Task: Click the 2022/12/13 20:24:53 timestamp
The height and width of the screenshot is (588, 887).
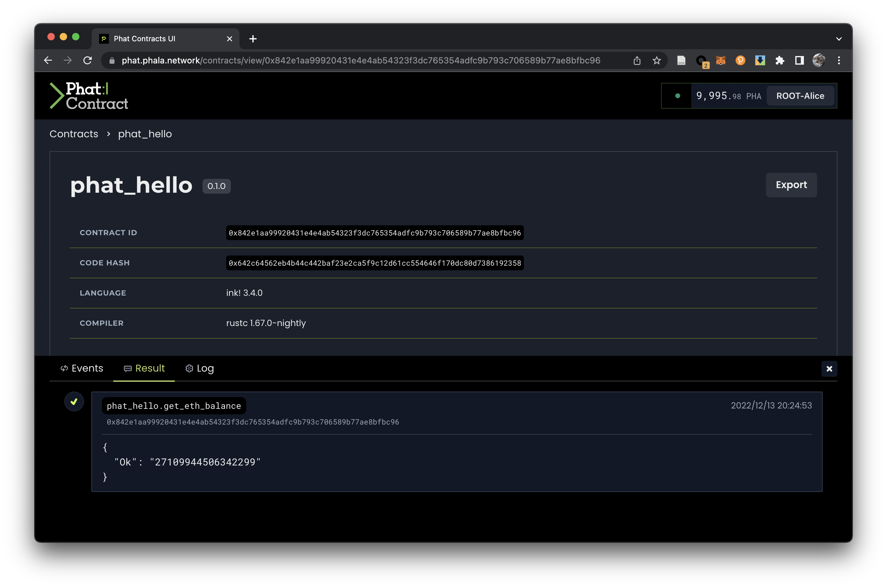Action: pyautogui.click(x=771, y=405)
